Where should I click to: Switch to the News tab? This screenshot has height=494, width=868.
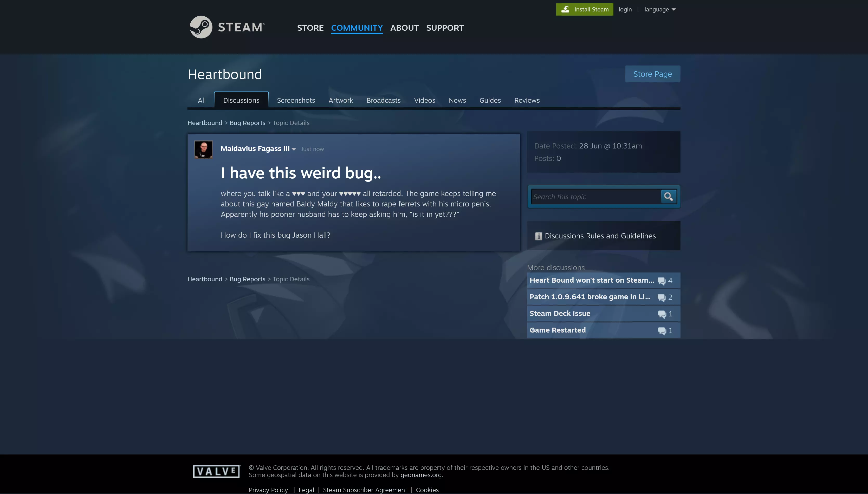[457, 100]
